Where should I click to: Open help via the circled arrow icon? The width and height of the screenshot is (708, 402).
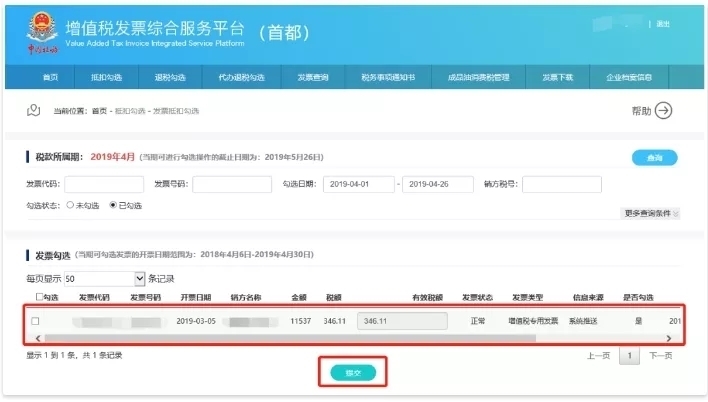(663, 110)
